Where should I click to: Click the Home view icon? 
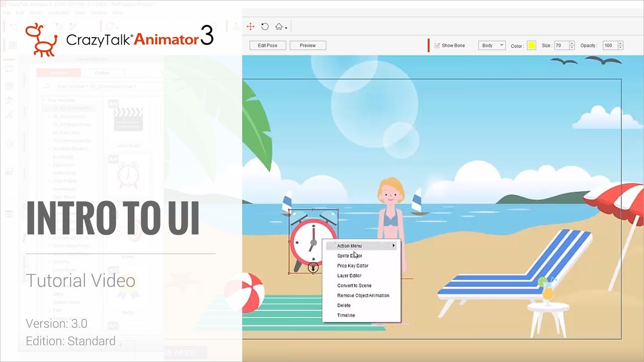point(279,27)
